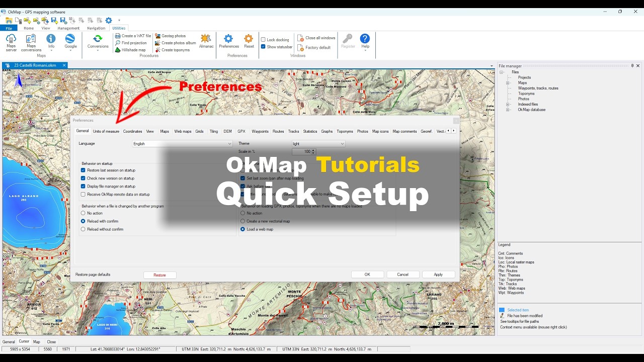Close the File manager panel
The height and width of the screenshot is (362, 644).
(x=638, y=66)
